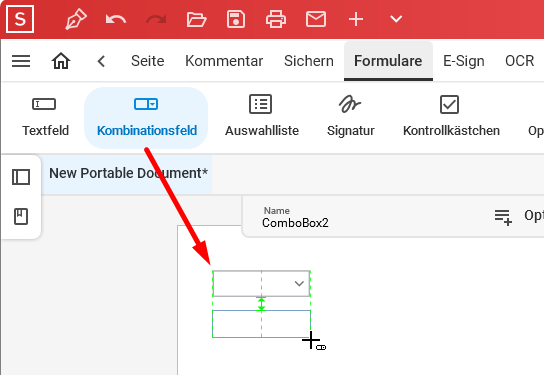Open the E-Sign tab
The width and height of the screenshot is (544, 375).
coord(464,61)
